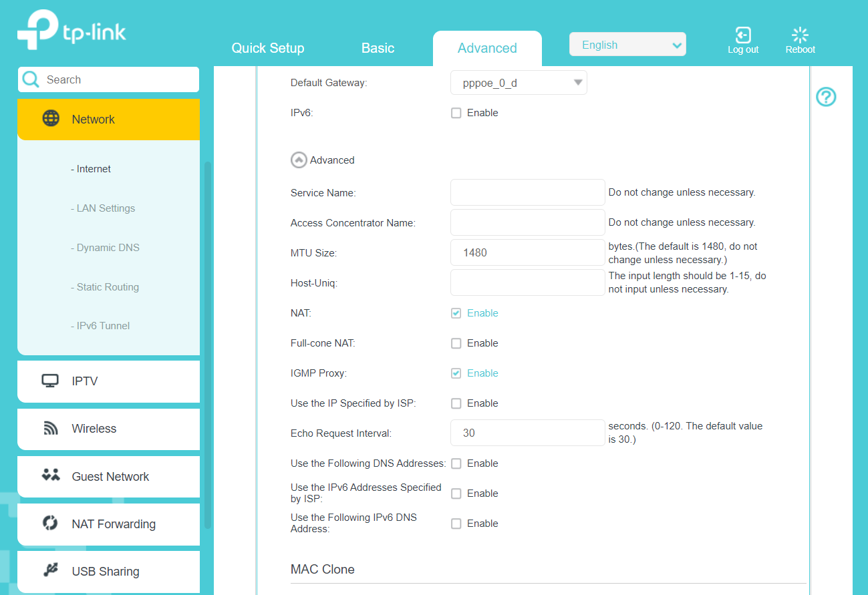Click the Wireless signal icon

click(x=49, y=429)
